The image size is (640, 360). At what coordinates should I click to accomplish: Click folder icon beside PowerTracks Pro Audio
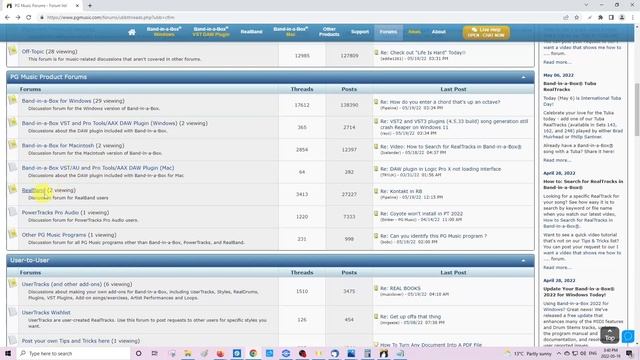pos(13,212)
